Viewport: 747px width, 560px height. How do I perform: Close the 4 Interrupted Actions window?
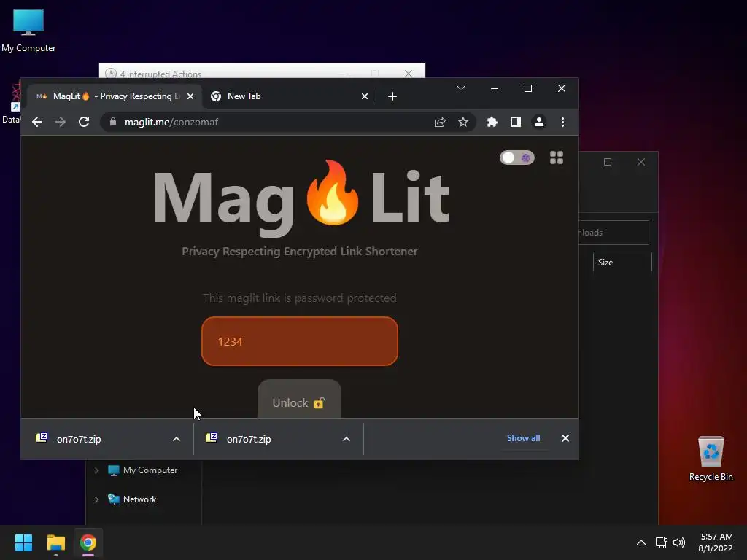[409, 74]
